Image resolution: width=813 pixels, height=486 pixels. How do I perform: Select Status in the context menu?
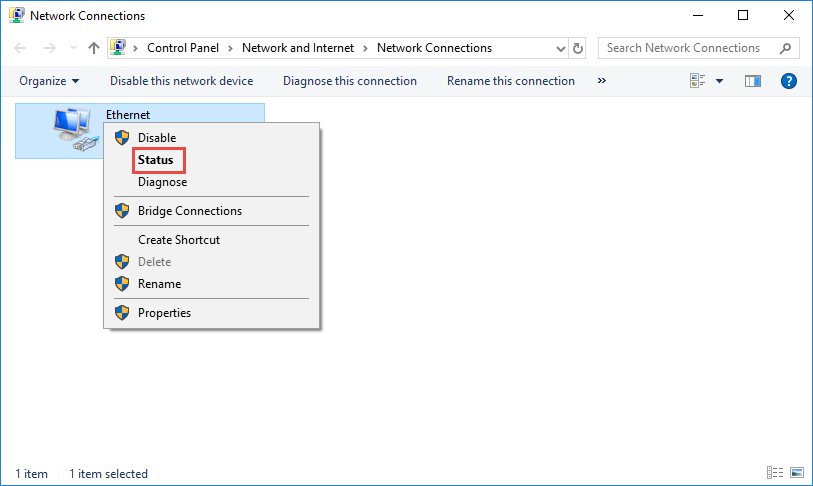(x=156, y=160)
